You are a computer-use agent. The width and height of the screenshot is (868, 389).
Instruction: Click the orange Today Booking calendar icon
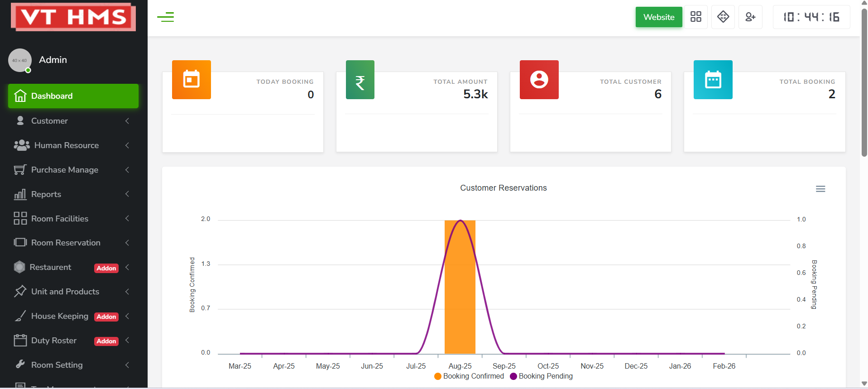tap(191, 80)
